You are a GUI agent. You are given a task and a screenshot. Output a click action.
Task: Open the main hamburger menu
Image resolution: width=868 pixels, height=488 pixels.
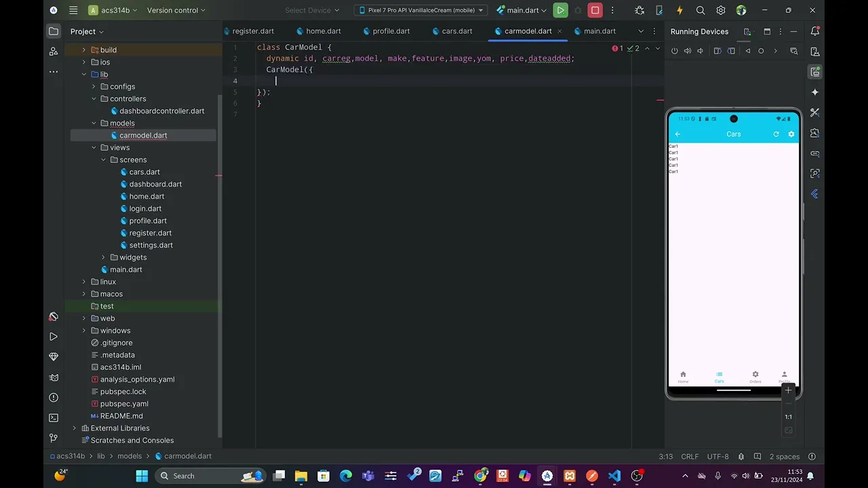[x=73, y=10]
